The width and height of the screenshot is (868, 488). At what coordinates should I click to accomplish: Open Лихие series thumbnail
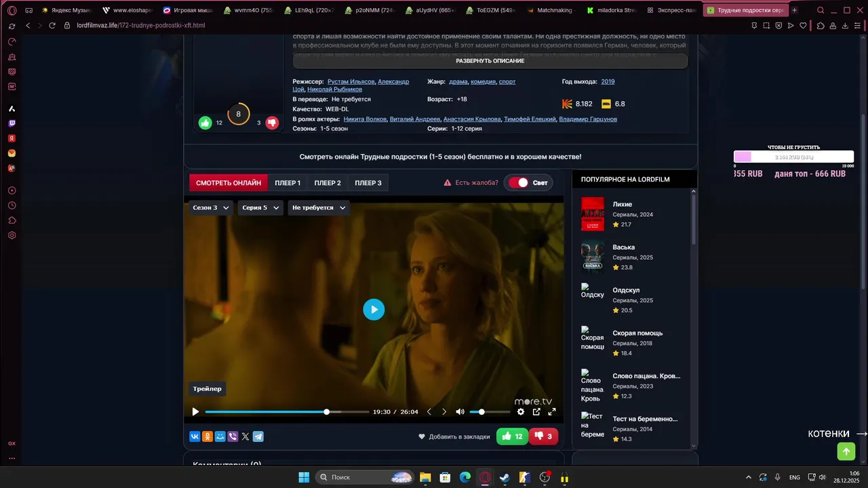tap(593, 214)
